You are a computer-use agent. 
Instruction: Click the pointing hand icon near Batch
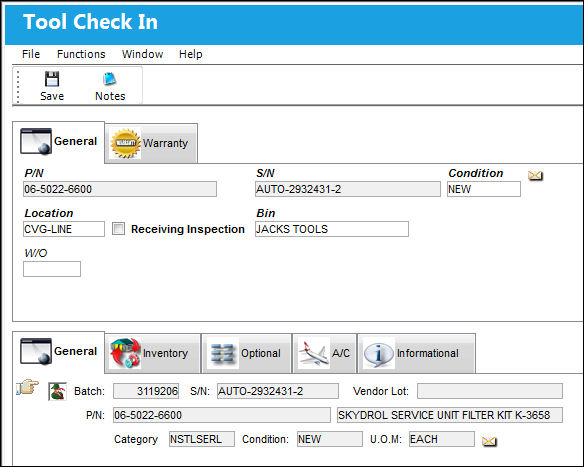tap(28, 387)
